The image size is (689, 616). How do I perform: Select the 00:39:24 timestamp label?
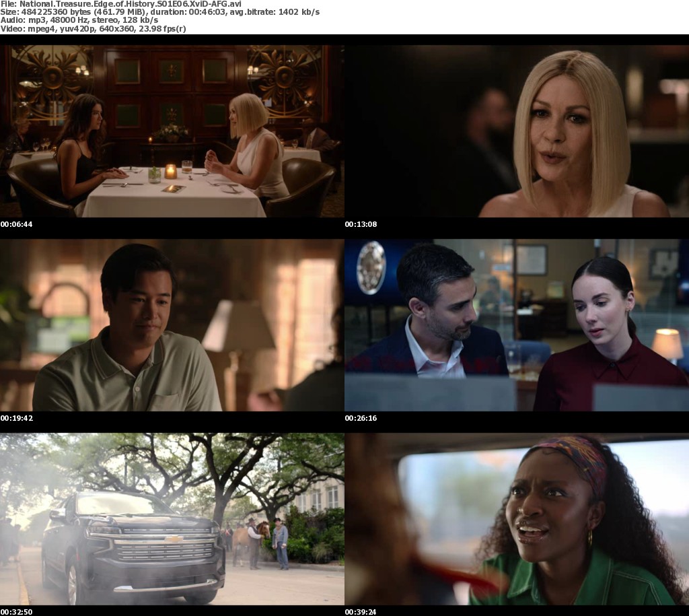(361, 611)
